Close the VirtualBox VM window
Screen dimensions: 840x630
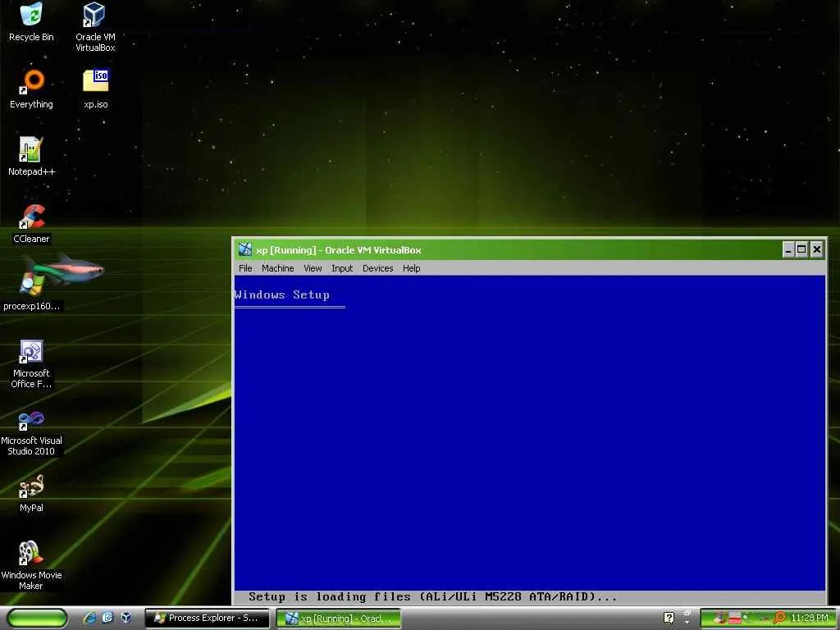click(x=816, y=249)
